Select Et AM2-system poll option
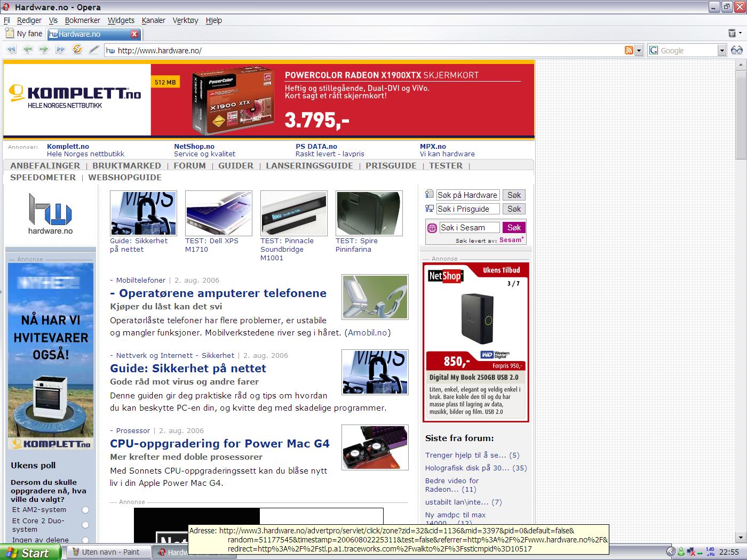 click(85, 510)
